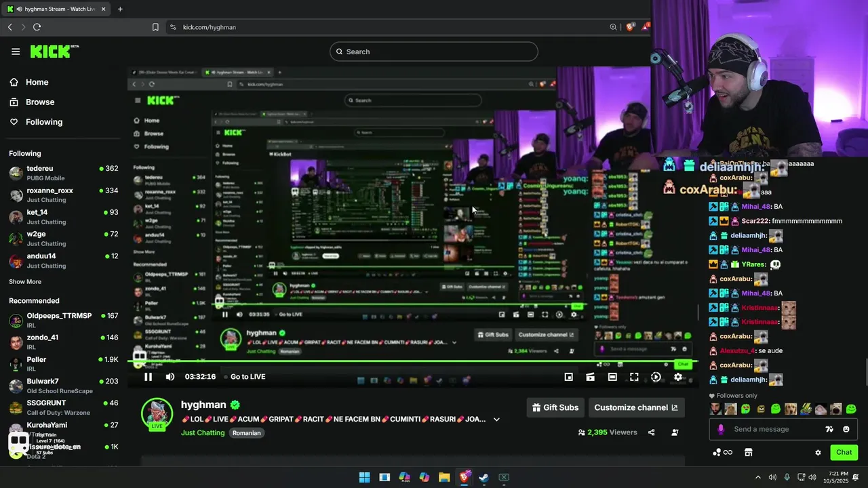Viewport: 868px width, 488px height.
Task: Open video player settings gear
Action: pos(677,377)
